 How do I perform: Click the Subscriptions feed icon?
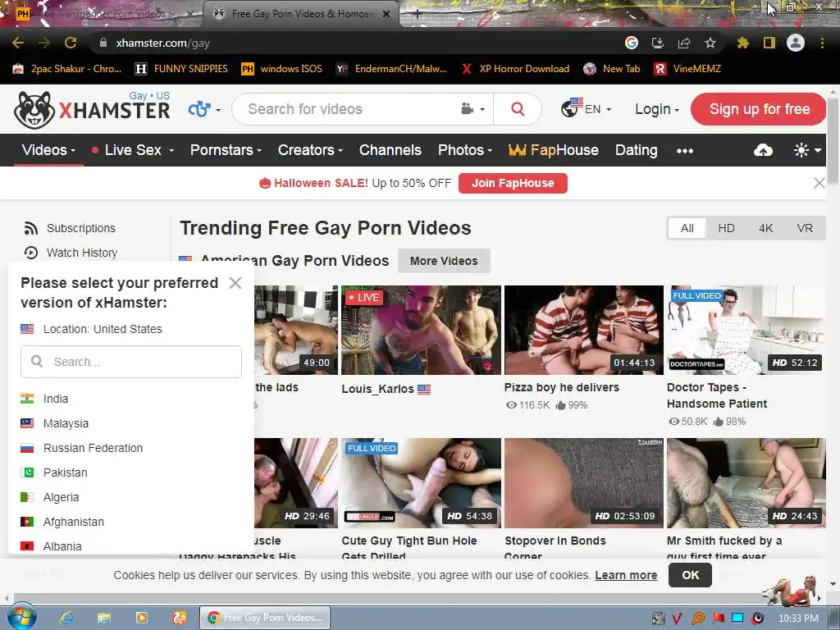[x=31, y=228]
